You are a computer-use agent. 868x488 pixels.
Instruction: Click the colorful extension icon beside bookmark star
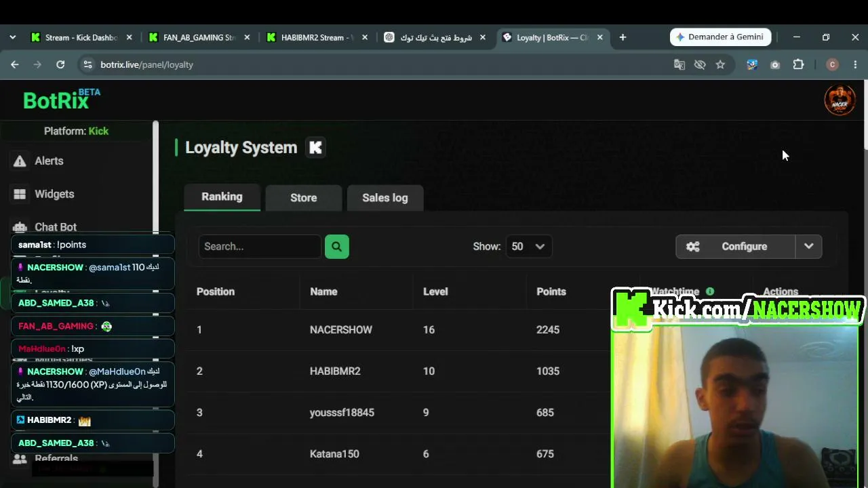[x=752, y=64]
